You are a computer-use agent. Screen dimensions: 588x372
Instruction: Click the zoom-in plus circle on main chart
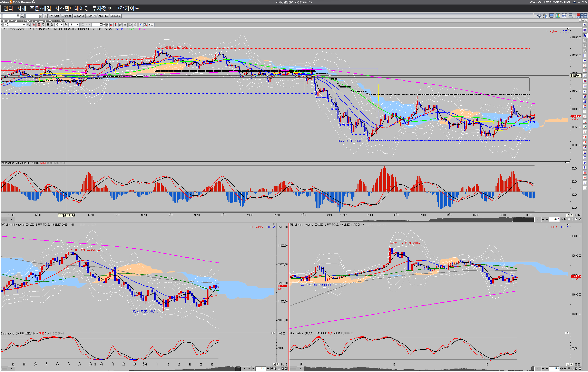pos(569,219)
